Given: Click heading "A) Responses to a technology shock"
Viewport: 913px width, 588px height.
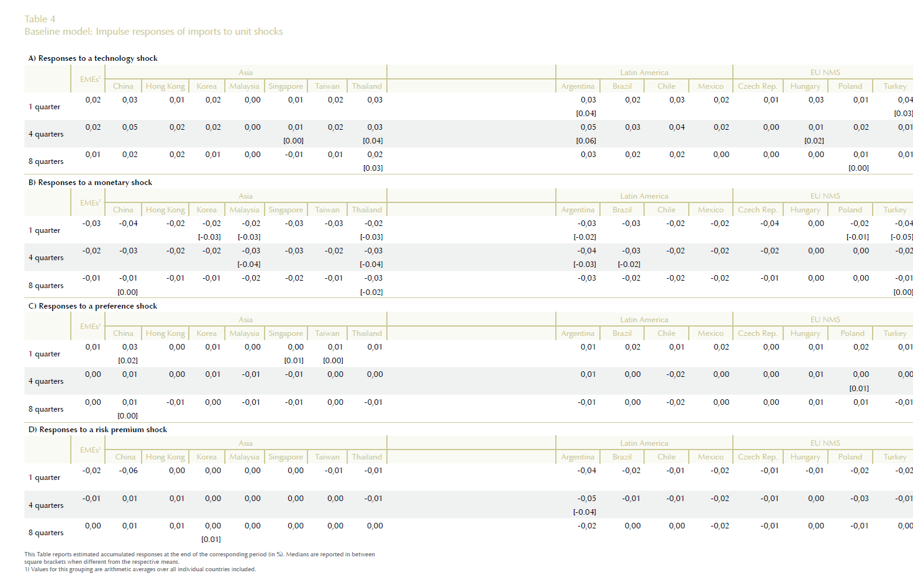Looking at the screenshot, I should point(93,58).
